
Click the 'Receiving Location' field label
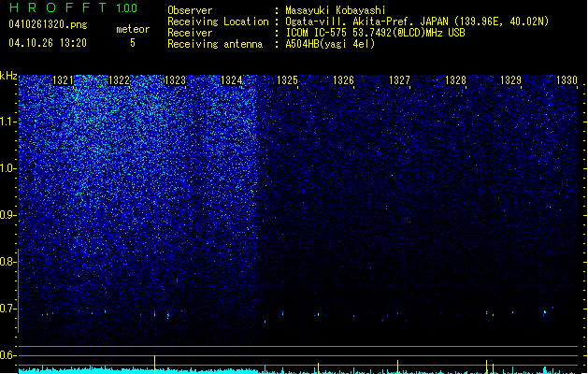pos(218,22)
